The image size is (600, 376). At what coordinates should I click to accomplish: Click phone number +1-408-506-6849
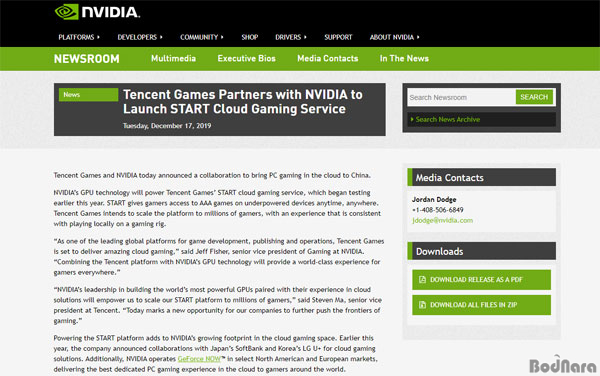pyautogui.click(x=438, y=210)
